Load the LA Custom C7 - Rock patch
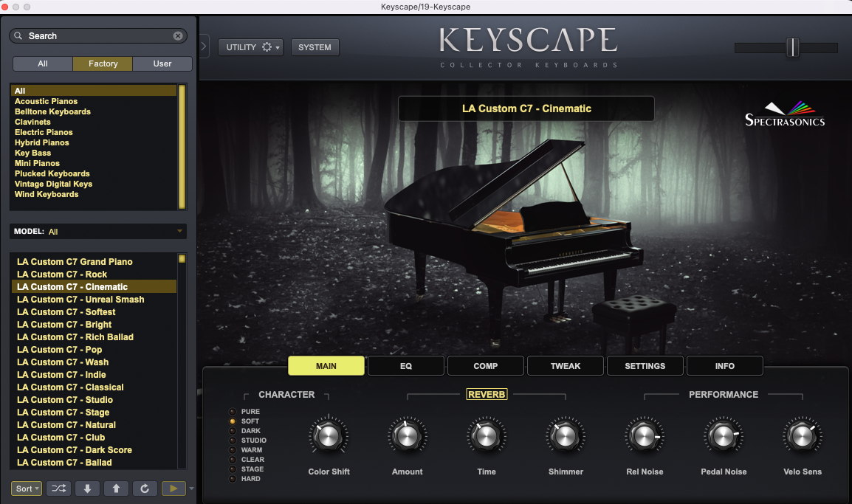The width and height of the screenshot is (852, 504). 94,275
